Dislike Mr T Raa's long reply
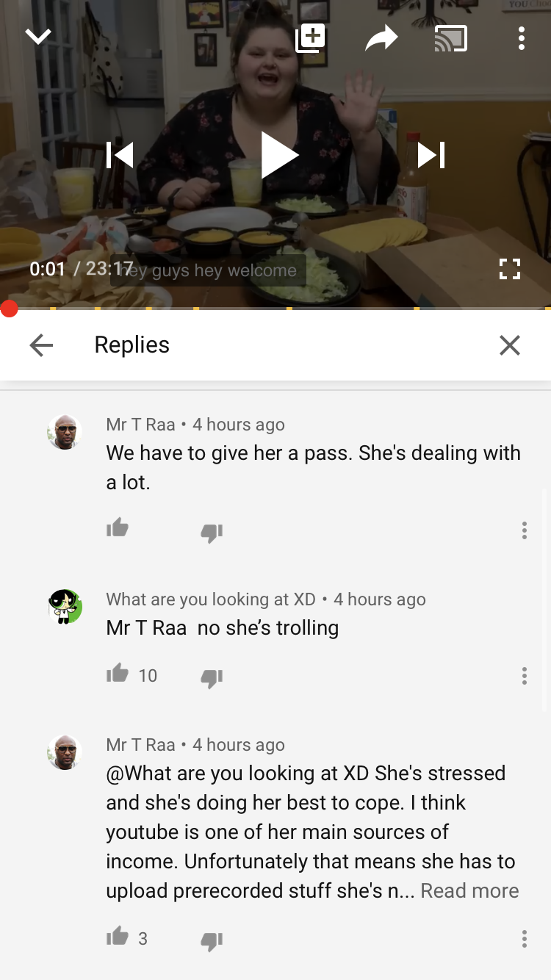This screenshot has height=980, width=551. click(212, 941)
